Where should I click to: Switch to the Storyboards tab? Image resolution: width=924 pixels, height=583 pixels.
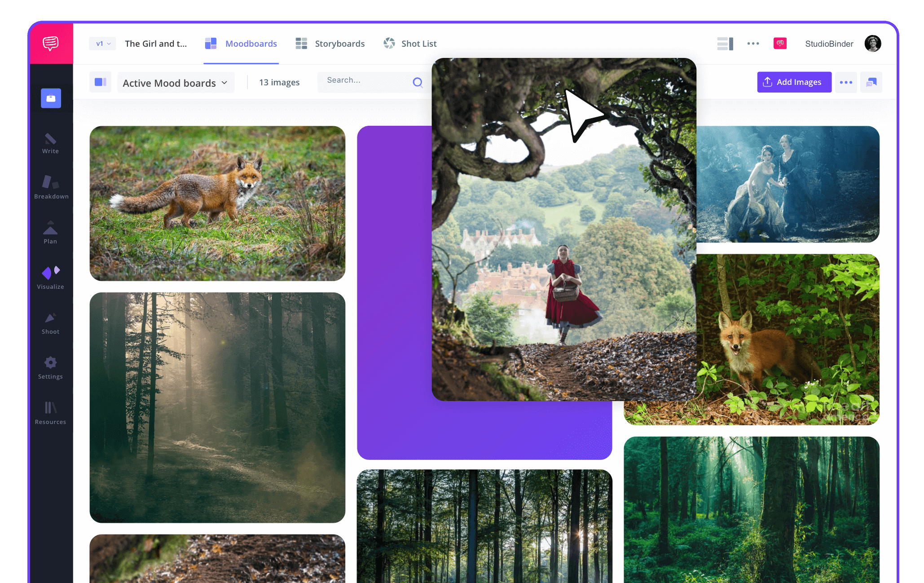pyautogui.click(x=330, y=44)
